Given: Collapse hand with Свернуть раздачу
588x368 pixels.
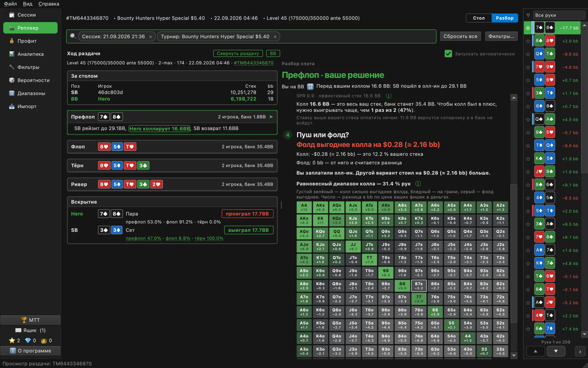Looking at the screenshot, I should point(238,53).
